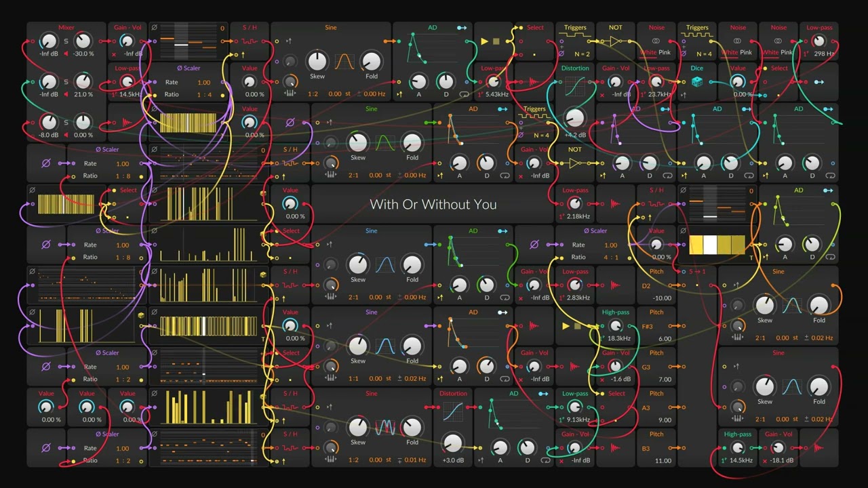Click the audio out icon right of Low-pass 14.5kHz knob
868x488 pixels.
(127, 123)
